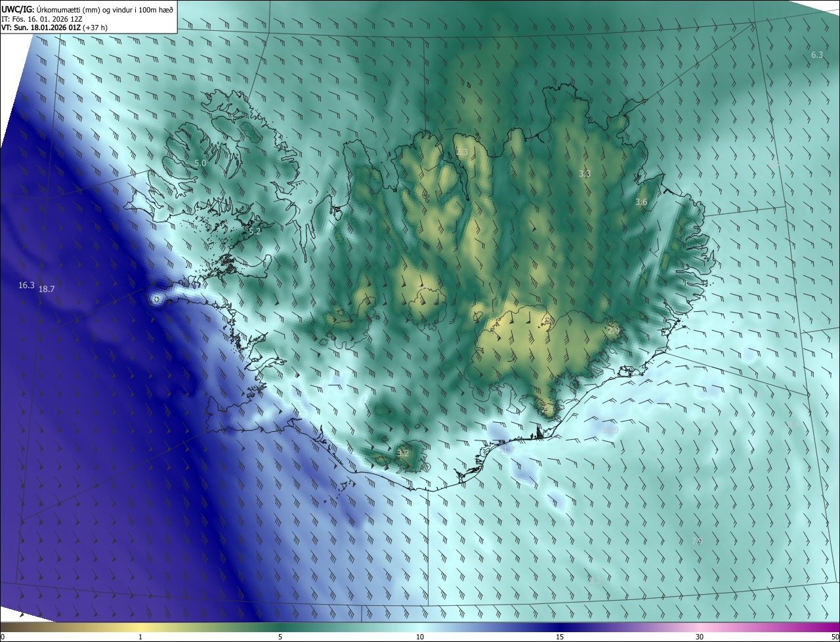840x642 pixels.
Task: Click the 50 label on the color scale
Action: point(835,637)
